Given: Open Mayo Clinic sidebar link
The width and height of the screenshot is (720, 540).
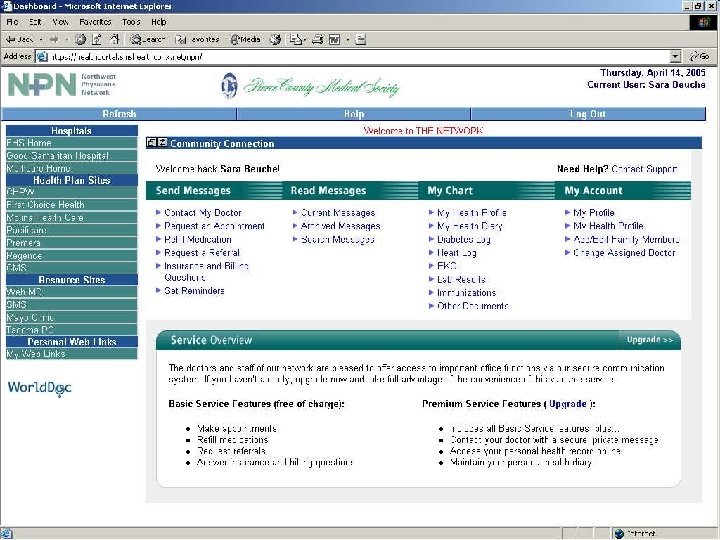Looking at the screenshot, I should tap(72, 317).
